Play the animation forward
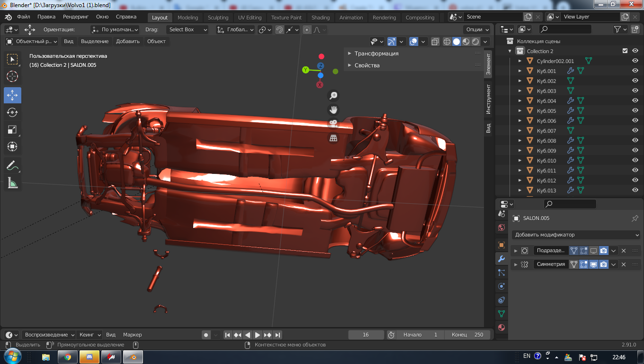 pyautogui.click(x=258, y=335)
